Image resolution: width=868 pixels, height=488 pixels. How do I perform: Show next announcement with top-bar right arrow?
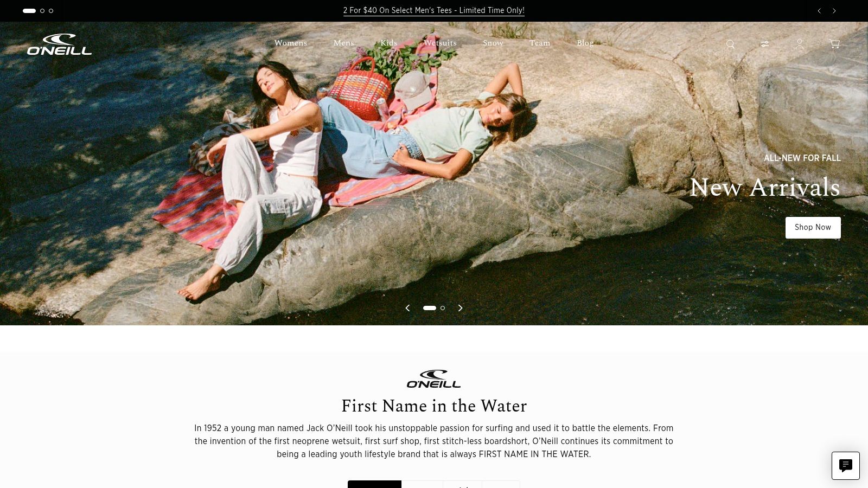(834, 11)
